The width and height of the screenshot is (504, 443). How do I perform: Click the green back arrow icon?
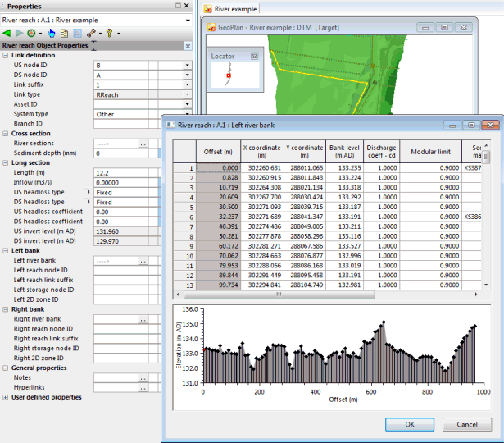coord(7,34)
